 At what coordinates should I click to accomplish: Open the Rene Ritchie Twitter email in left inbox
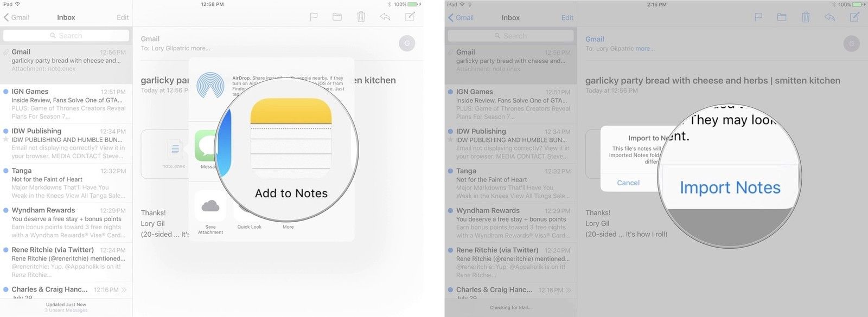click(66, 262)
